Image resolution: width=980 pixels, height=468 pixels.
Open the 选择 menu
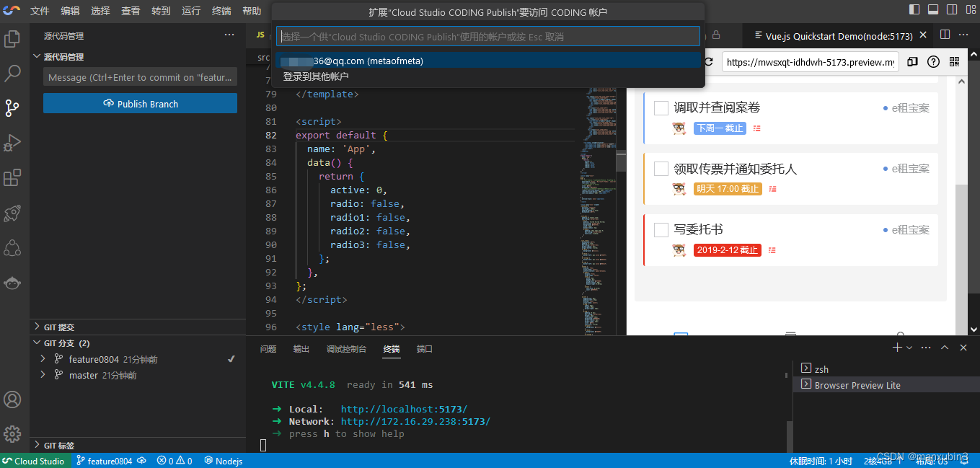100,11
